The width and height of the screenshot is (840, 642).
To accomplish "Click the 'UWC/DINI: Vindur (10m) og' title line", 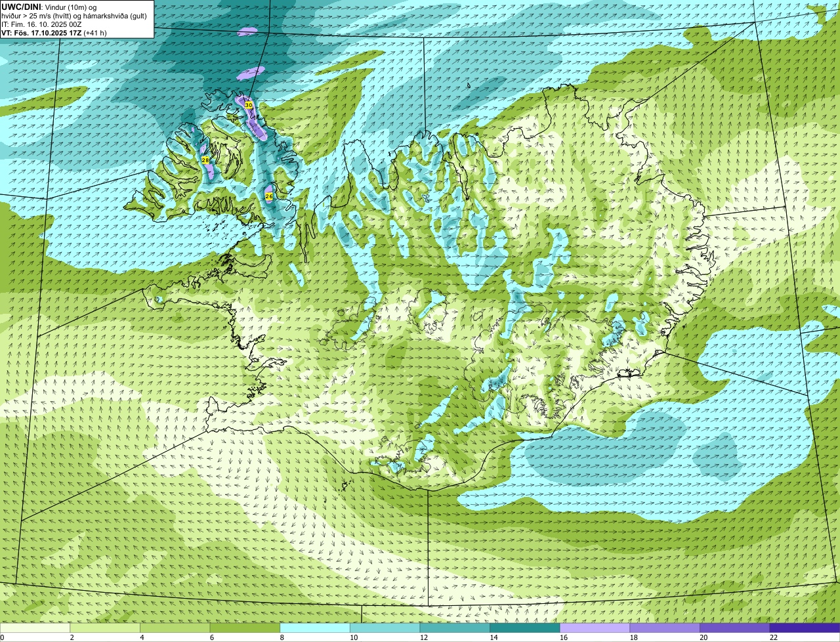I will [x=49, y=7].
